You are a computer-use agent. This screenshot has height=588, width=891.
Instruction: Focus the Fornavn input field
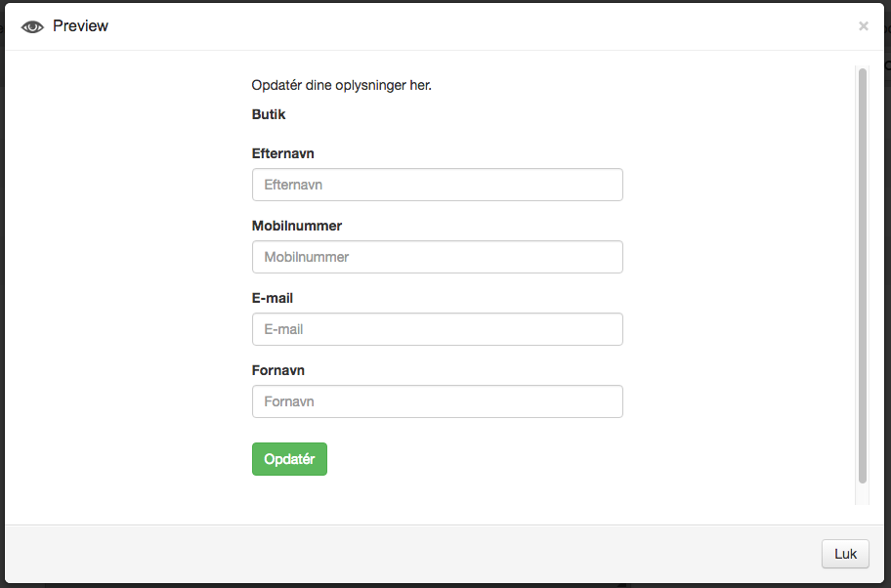pyautogui.click(x=438, y=401)
